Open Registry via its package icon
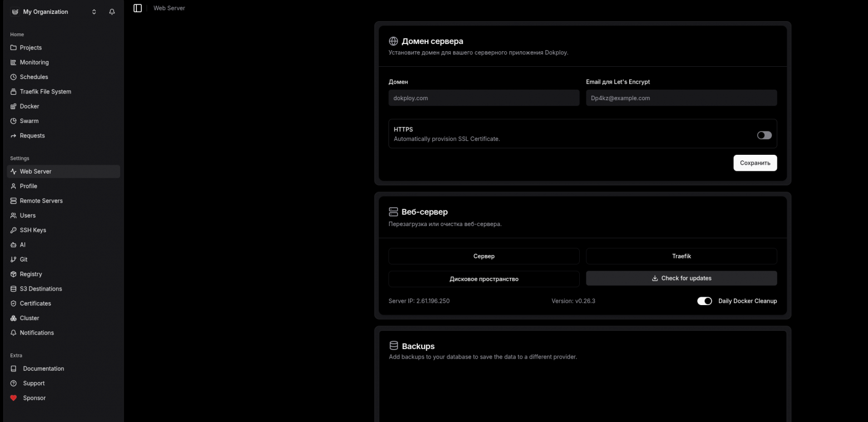Screen dimensions: 868x422 [x=13, y=274]
